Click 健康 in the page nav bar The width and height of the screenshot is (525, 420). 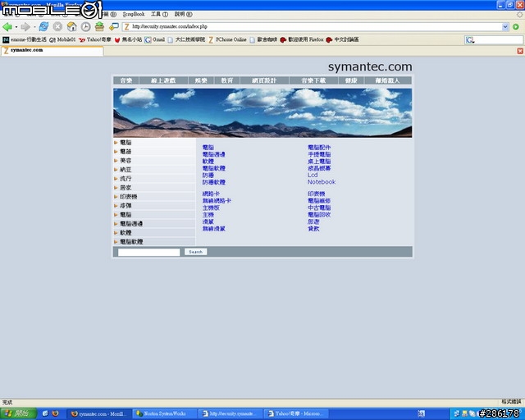351,80
